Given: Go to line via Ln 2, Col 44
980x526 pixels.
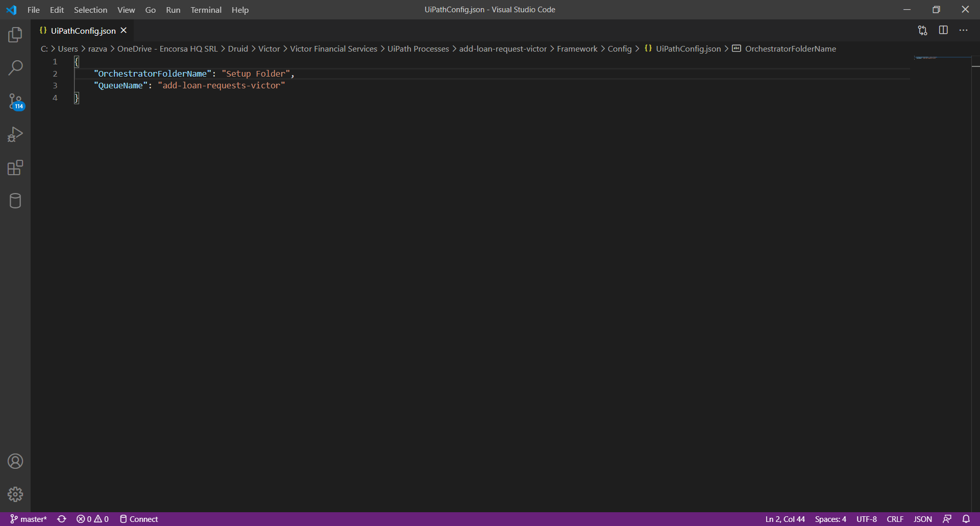Looking at the screenshot, I should (x=785, y=519).
